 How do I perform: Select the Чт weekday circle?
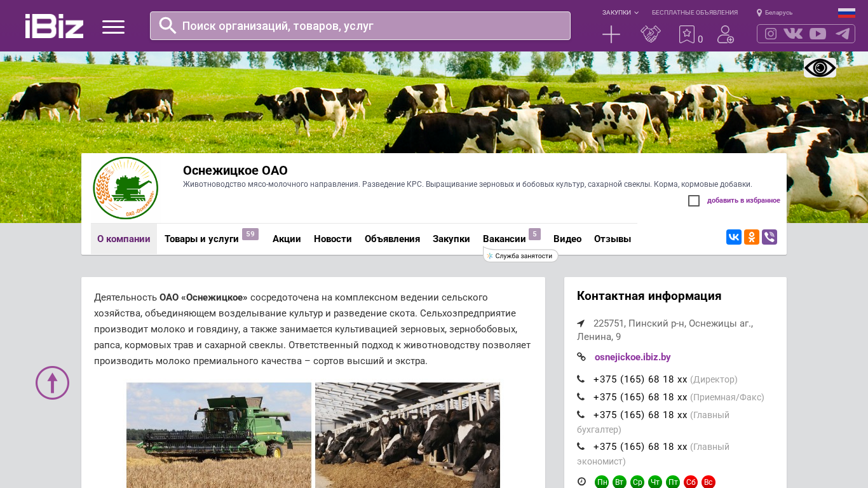click(x=655, y=482)
